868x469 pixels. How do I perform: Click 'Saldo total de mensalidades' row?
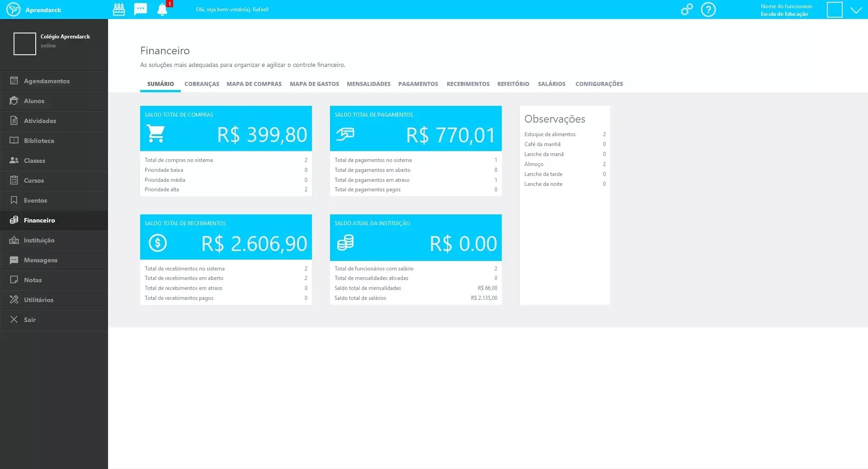416,288
